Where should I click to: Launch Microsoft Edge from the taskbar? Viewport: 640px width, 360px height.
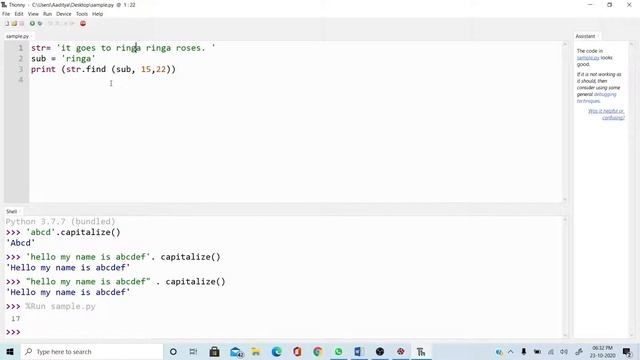click(x=276, y=351)
